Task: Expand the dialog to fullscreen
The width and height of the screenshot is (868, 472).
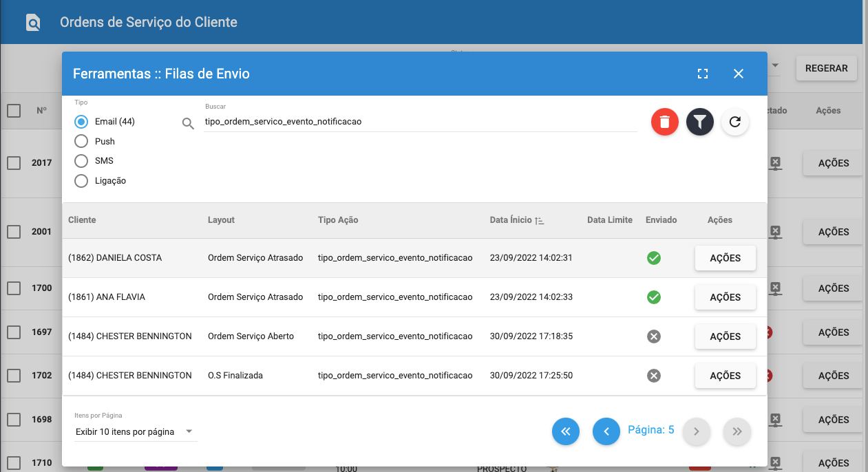Action: tap(703, 74)
